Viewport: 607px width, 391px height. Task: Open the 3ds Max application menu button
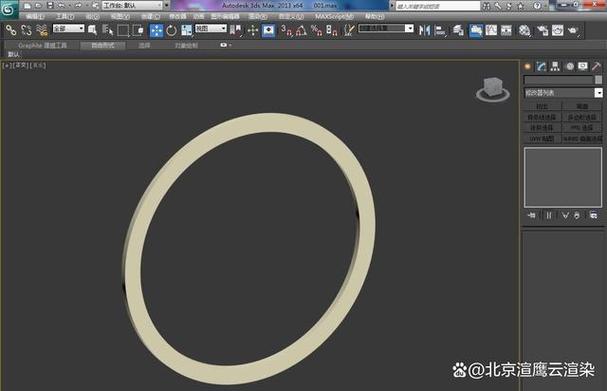tap(9, 9)
